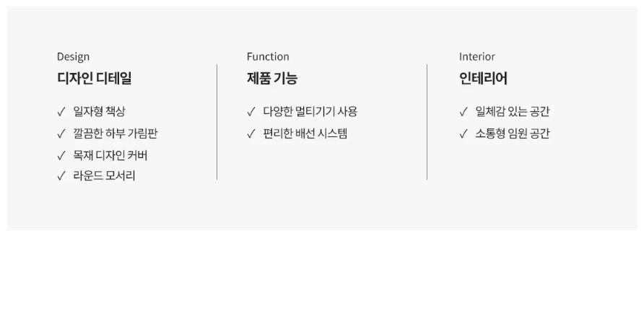The height and width of the screenshot is (327, 644).
Task: Select the Interior label text
Action: point(477,56)
